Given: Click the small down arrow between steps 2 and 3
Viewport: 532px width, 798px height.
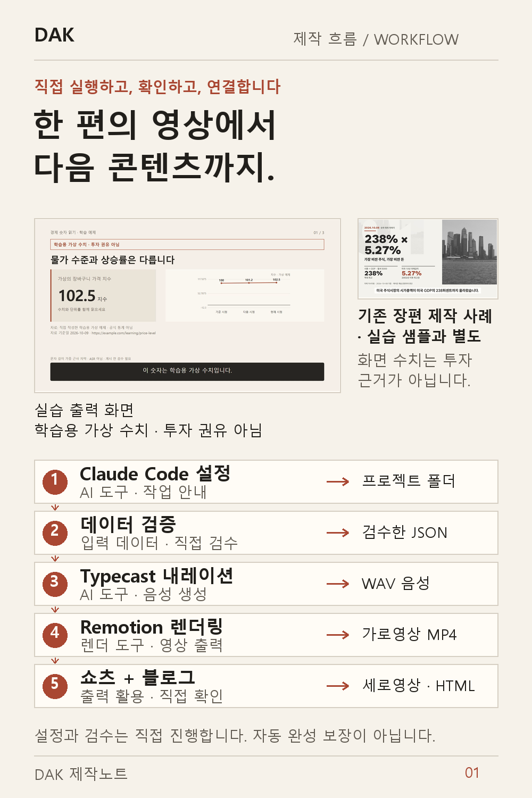Looking at the screenshot, I should [55, 559].
